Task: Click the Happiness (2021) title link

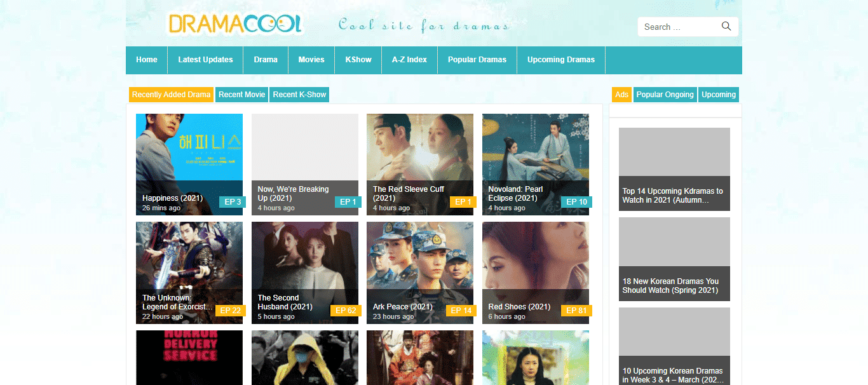Action: 172,198
